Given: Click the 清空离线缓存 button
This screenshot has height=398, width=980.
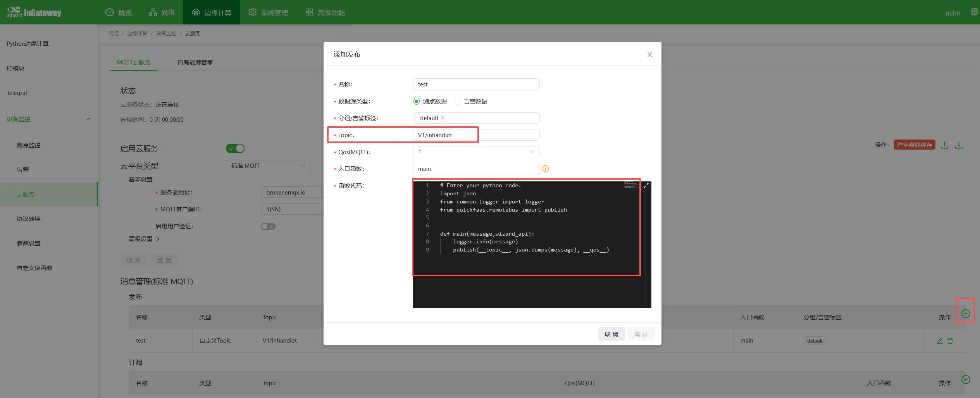Looking at the screenshot, I should (915, 145).
